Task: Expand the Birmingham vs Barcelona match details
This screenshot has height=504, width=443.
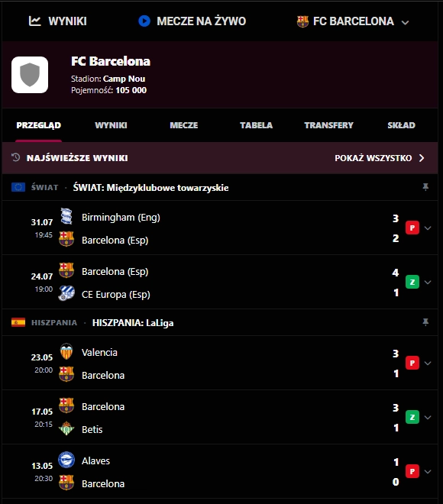Action: (x=428, y=228)
